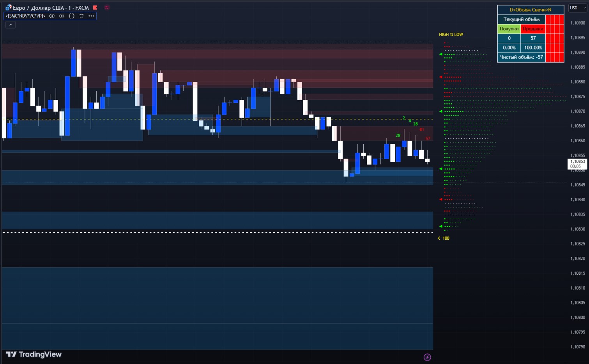
Task: Click the purple lightning bolt icon
Action: [427, 357]
